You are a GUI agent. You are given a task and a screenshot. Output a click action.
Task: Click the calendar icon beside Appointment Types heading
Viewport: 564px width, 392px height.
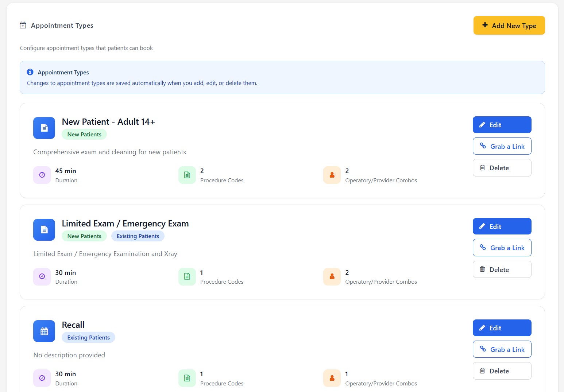click(23, 26)
